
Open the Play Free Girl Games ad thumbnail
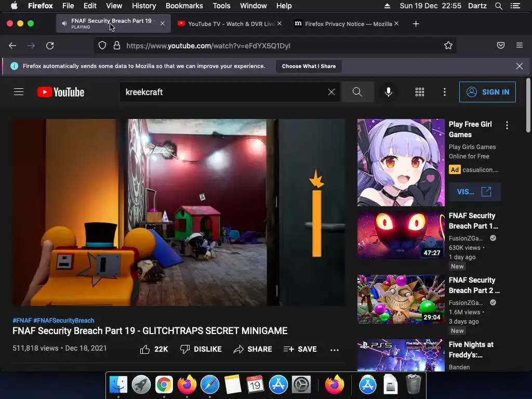coord(401,162)
